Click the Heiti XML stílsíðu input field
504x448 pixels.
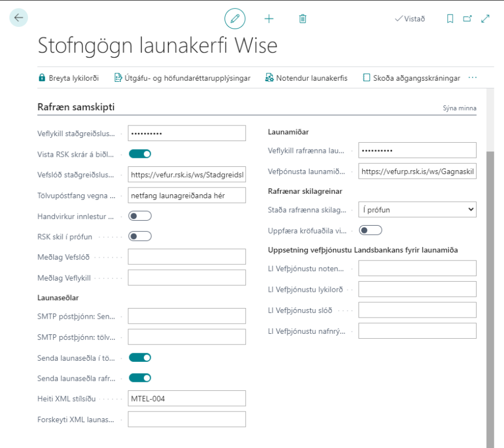[186, 398]
